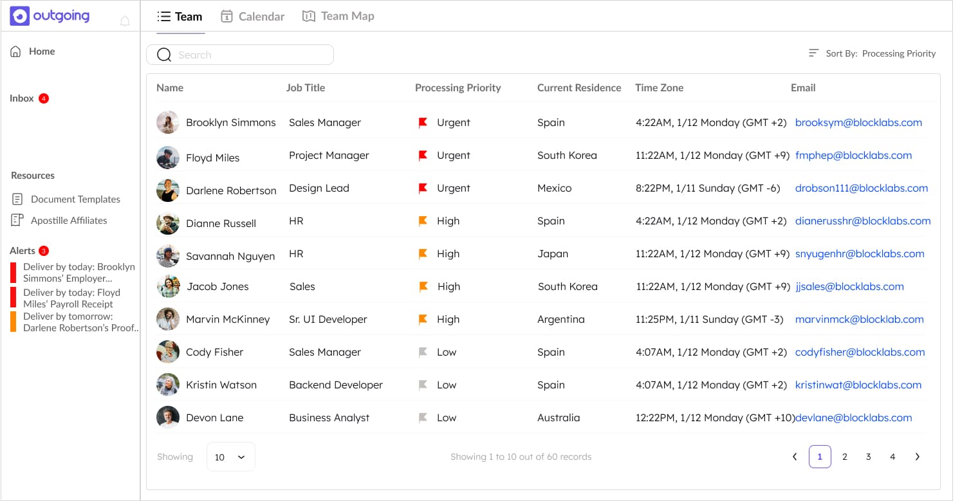This screenshot has width=980, height=501.
Task: Select the name Savannah Nguyen
Action: [230, 257]
